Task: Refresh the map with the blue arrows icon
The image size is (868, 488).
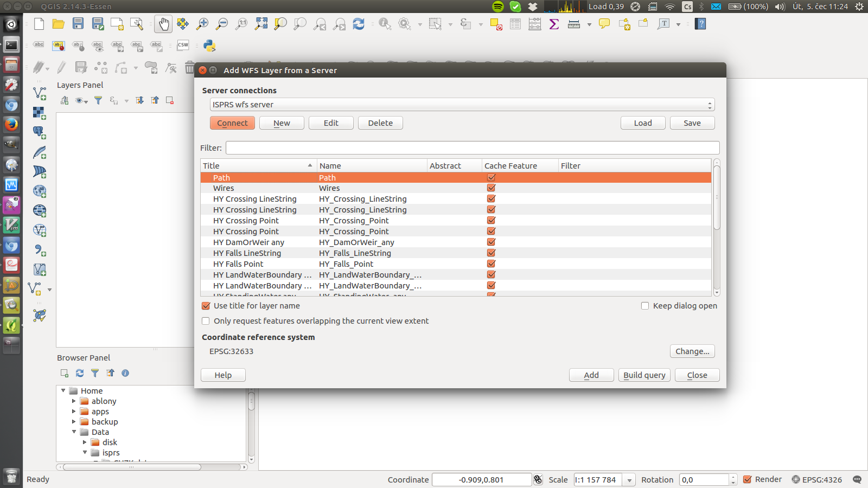Action: 359,24
